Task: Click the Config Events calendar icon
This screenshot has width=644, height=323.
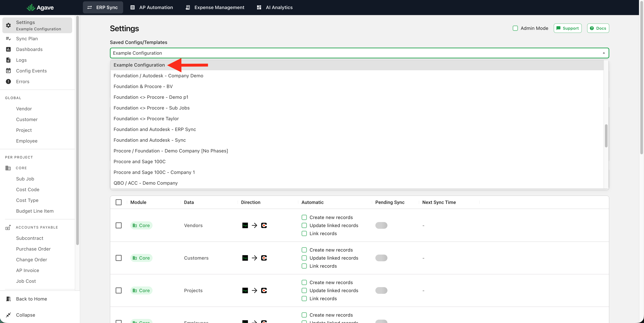Action: (x=8, y=71)
